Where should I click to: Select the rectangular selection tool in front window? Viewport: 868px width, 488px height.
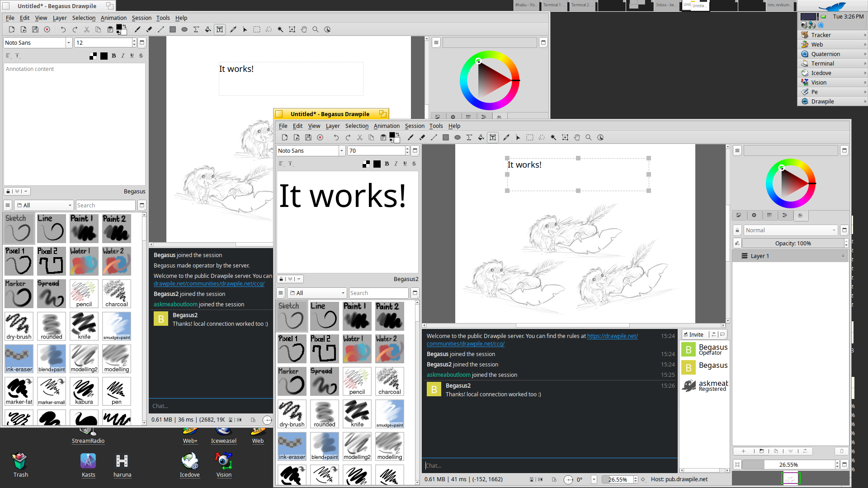point(530,137)
